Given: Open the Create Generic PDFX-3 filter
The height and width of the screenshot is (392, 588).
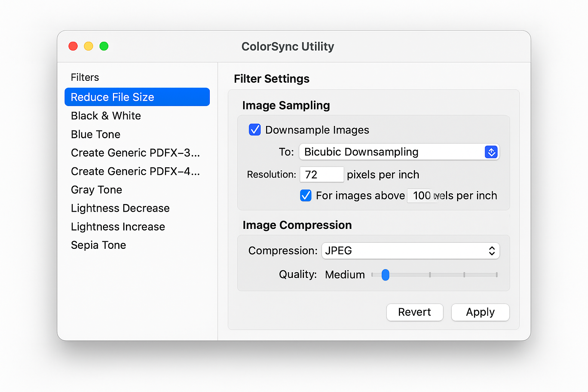Looking at the screenshot, I should [135, 152].
